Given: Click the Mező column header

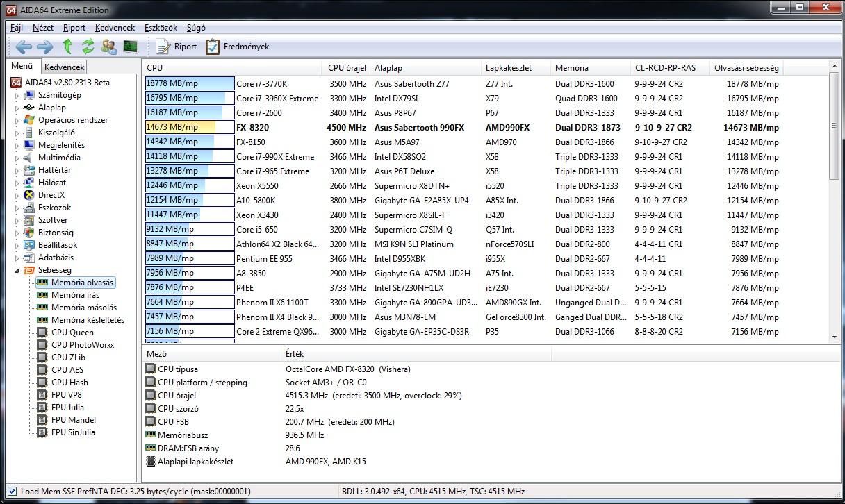Looking at the screenshot, I should [212, 354].
